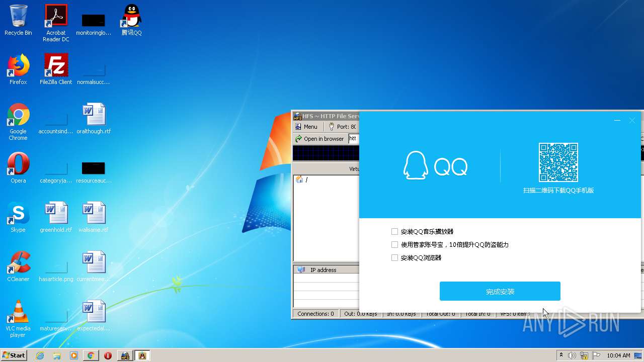Click the Connections: 0 status entry
644x362 pixels.
click(315, 314)
